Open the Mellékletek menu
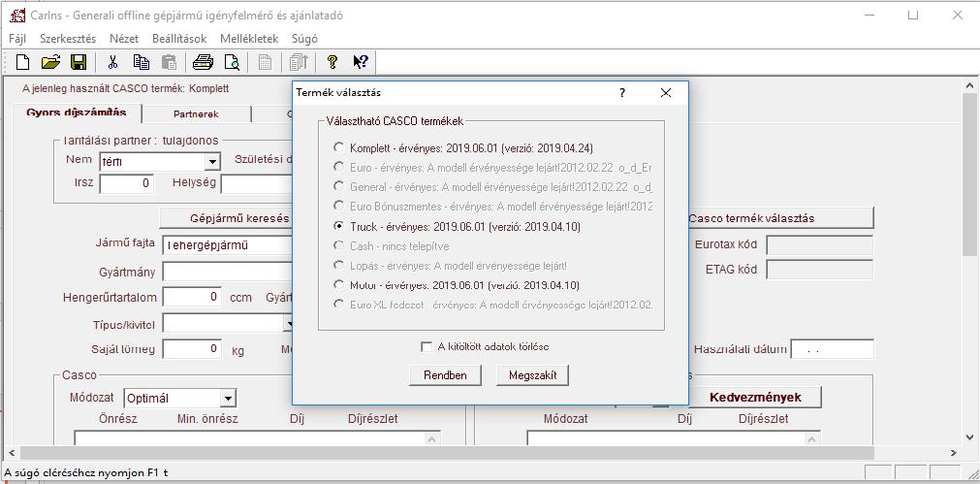This screenshot has width=980, height=484. [249, 39]
